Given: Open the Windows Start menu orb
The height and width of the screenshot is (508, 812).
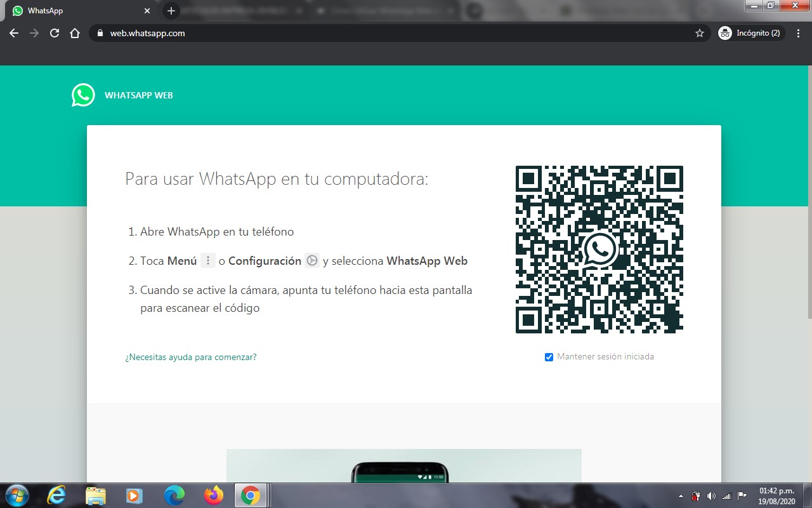Looking at the screenshot, I should pos(16,495).
